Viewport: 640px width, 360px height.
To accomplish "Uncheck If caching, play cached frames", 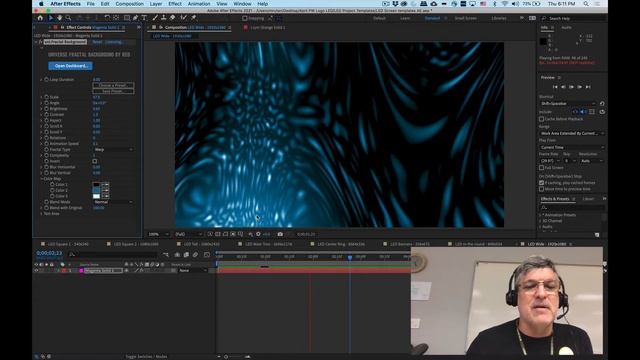I will coord(542,183).
